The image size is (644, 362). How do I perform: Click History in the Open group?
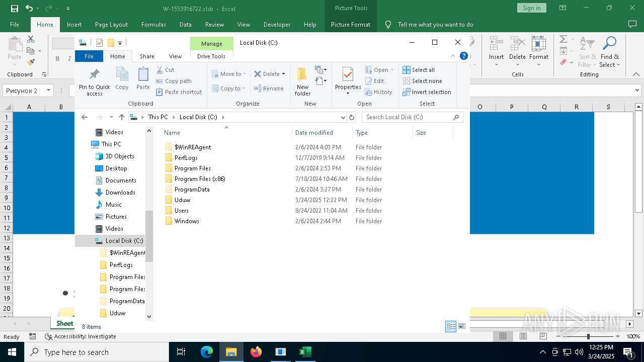pyautogui.click(x=378, y=92)
